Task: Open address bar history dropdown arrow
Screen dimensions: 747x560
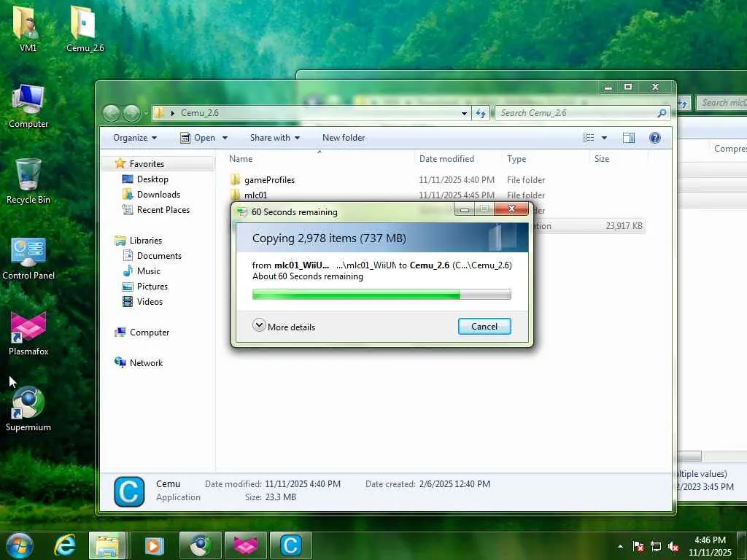Action: 464,113
